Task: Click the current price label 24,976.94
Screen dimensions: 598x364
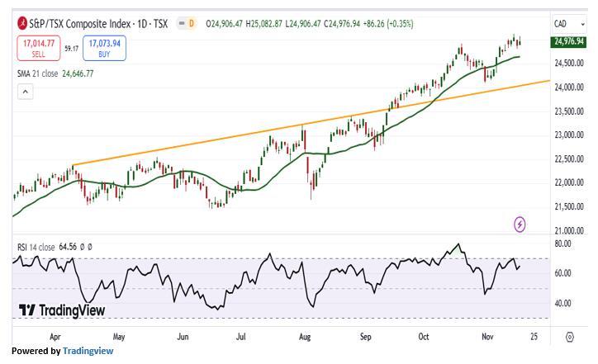Action: pos(568,42)
